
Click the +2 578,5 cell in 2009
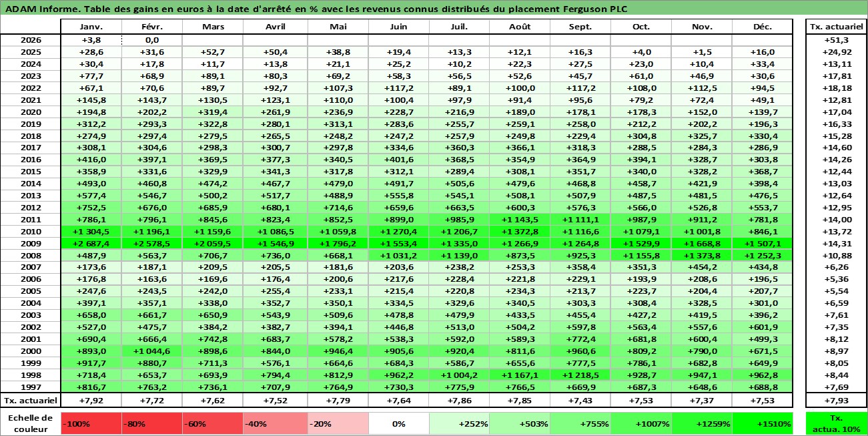point(151,244)
